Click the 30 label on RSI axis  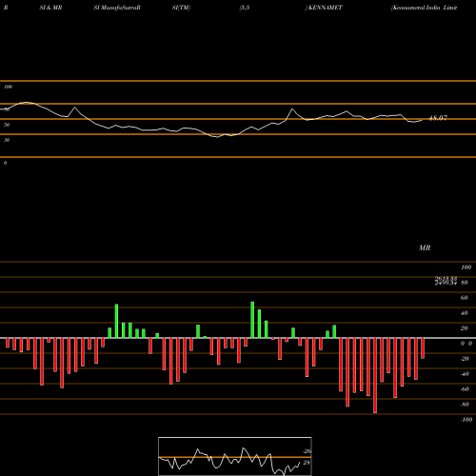7,140
